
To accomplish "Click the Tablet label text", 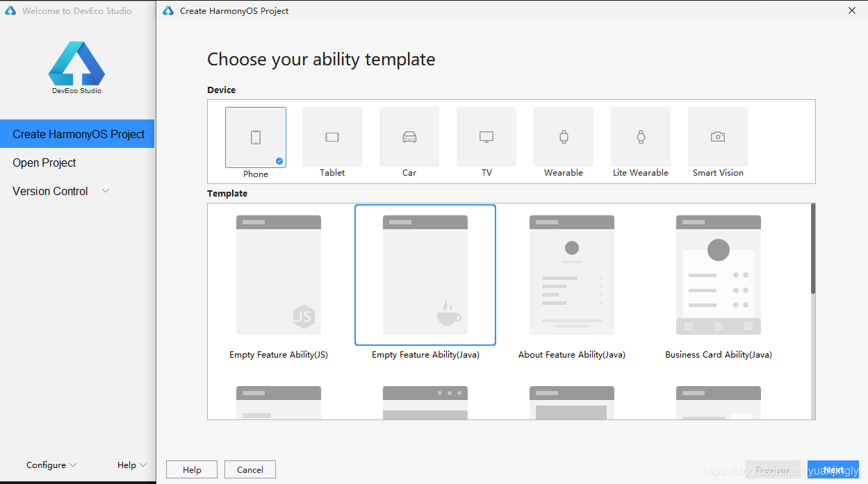I will pyautogui.click(x=332, y=173).
